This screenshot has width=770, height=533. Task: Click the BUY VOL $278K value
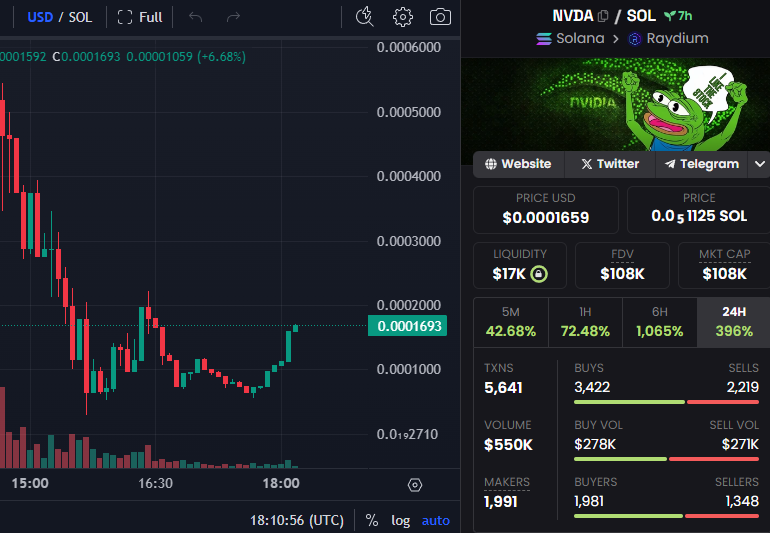click(595, 445)
